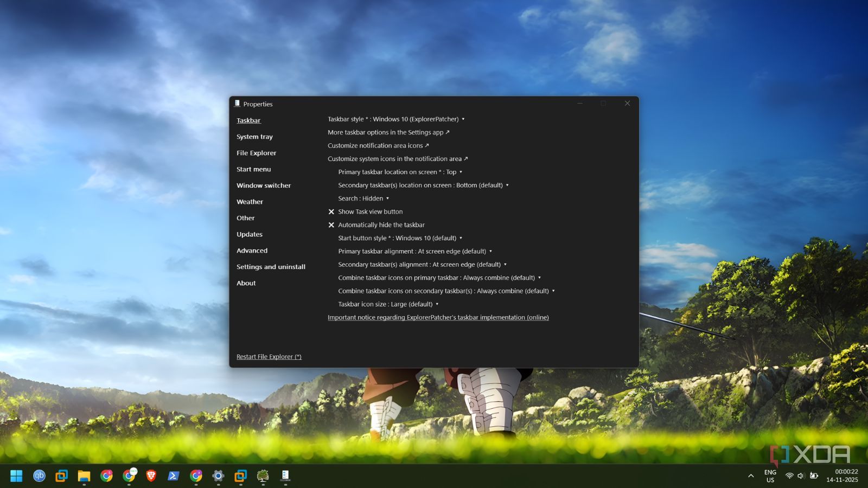Image resolution: width=868 pixels, height=488 pixels.
Task: Click Restart File Explorer link
Action: pyautogui.click(x=269, y=357)
